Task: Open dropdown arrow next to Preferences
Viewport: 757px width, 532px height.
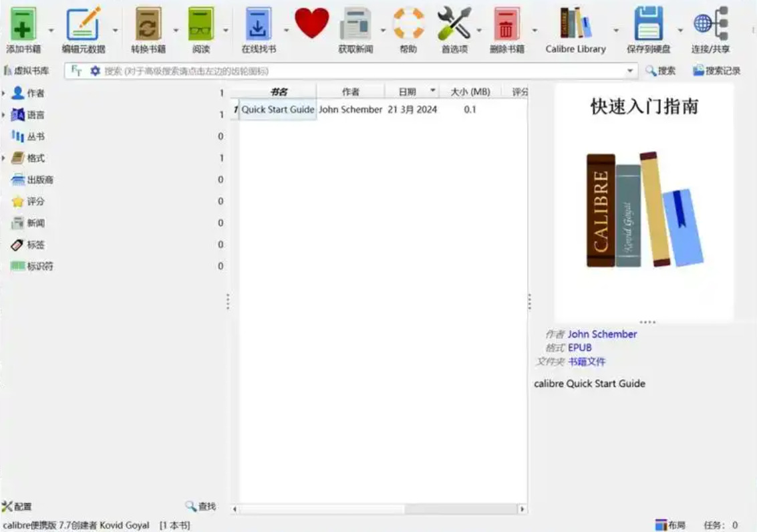Action: 479,31
